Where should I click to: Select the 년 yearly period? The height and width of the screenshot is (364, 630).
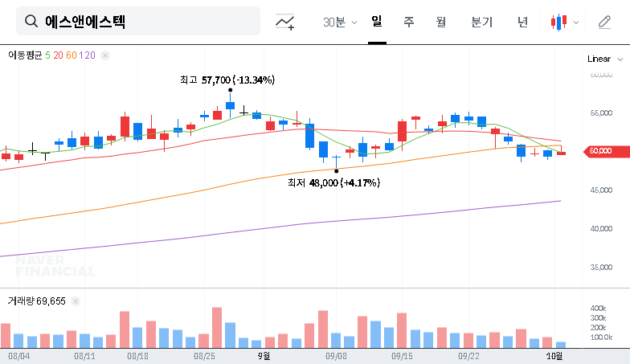pos(522,22)
